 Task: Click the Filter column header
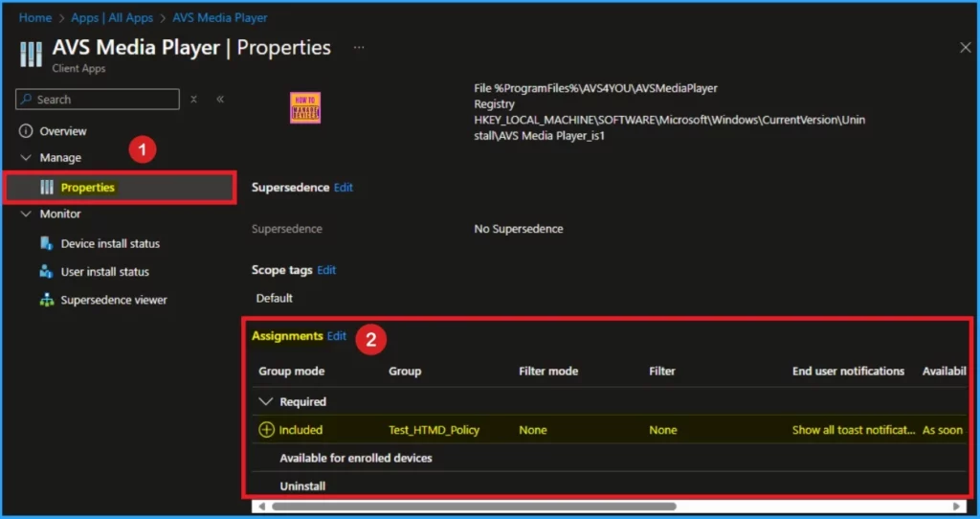(662, 371)
